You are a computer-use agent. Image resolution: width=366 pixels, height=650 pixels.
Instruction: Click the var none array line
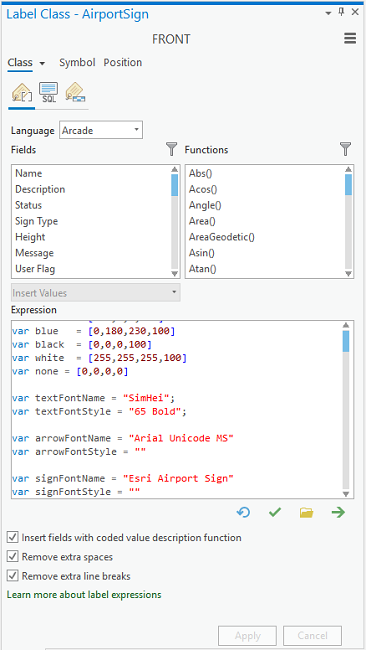click(x=70, y=371)
